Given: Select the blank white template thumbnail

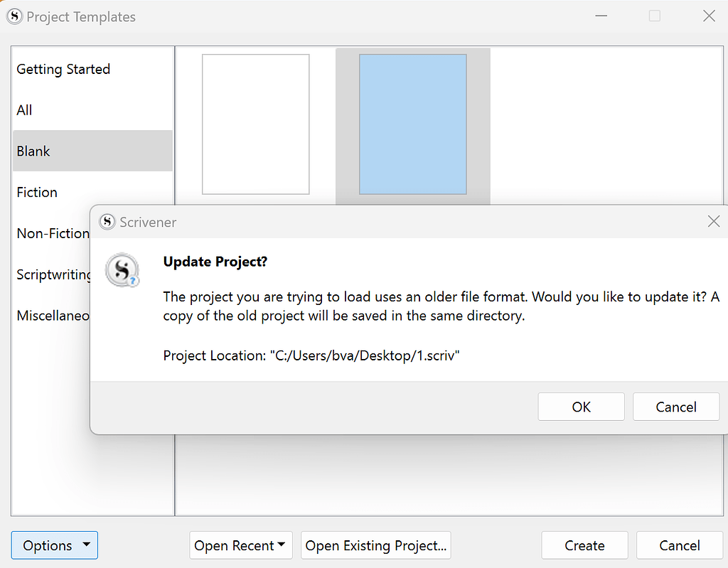Looking at the screenshot, I should [x=255, y=124].
